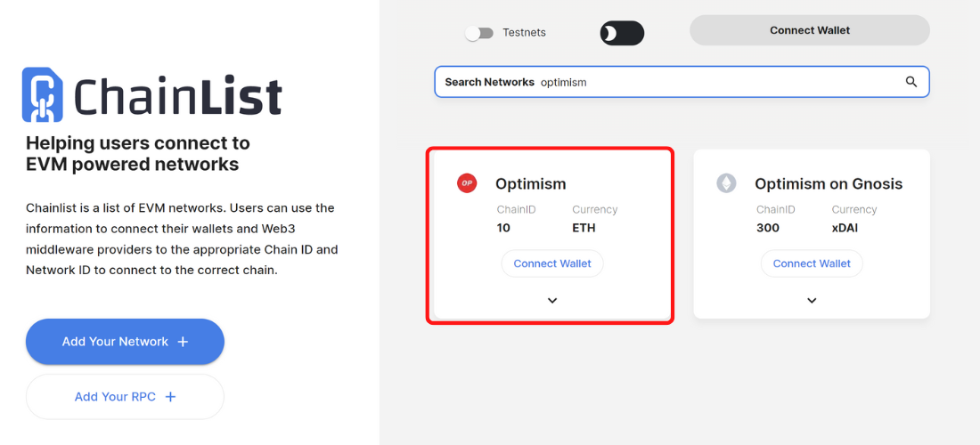Screen dimensions: 980x445
Task: Click the plus icon in Add Your Network
Action: pyautogui.click(x=183, y=342)
